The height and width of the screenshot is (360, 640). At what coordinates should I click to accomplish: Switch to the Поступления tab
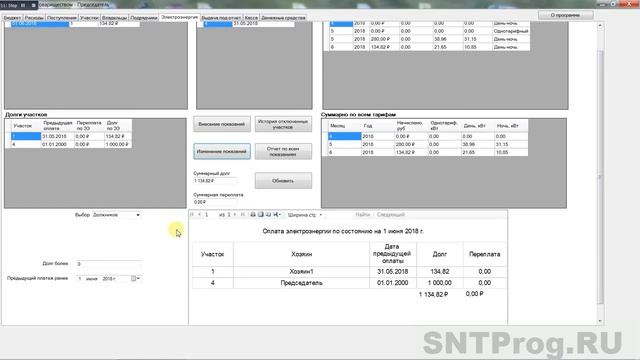tap(62, 18)
